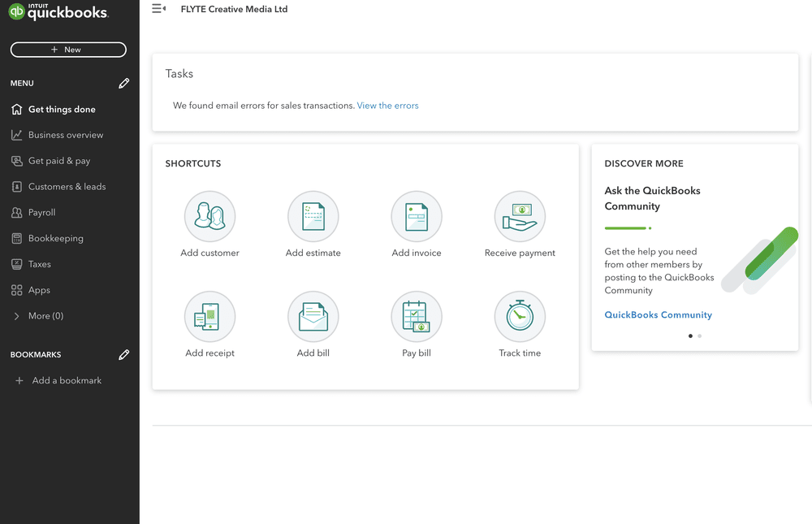This screenshot has width=812, height=524.
Task: Click Add a bookmark text
Action: click(67, 380)
